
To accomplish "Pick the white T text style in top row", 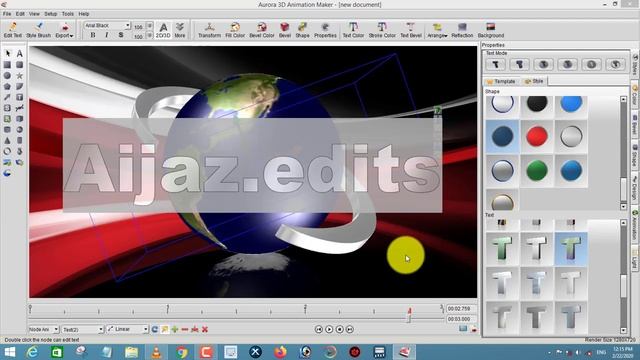I will click(537, 249).
